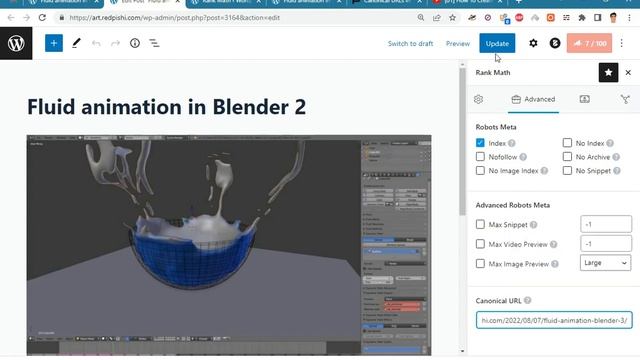Enable the No Image Index checkbox
The height and width of the screenshot is (360, 640).
[480, 171]
